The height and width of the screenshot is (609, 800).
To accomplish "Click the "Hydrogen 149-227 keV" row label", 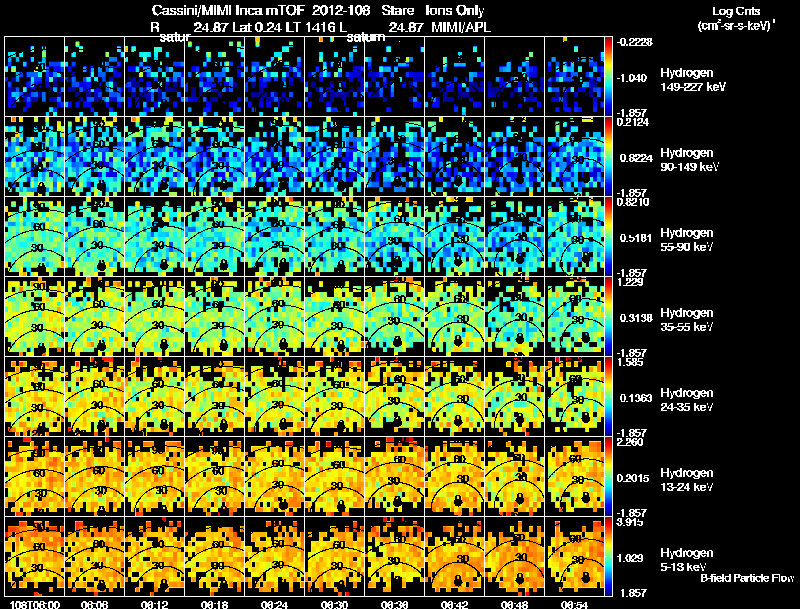I will (x=692, y=80).
